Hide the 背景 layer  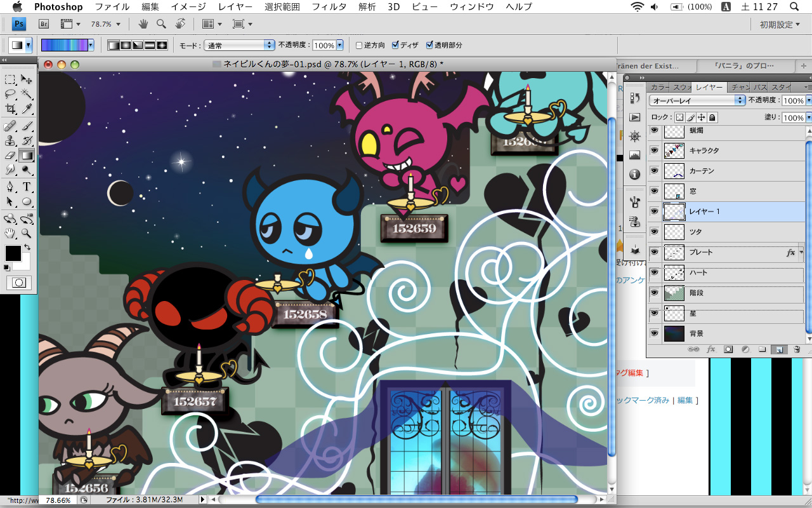(654, 333)
